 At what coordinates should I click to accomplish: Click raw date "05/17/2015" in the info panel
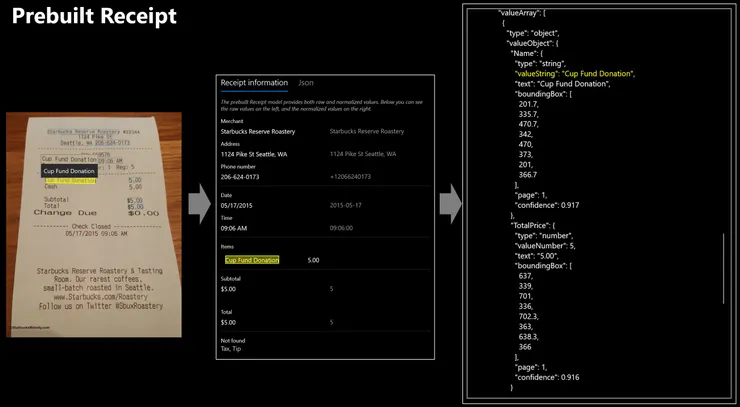pyautogui.click(x=237, y=205)
